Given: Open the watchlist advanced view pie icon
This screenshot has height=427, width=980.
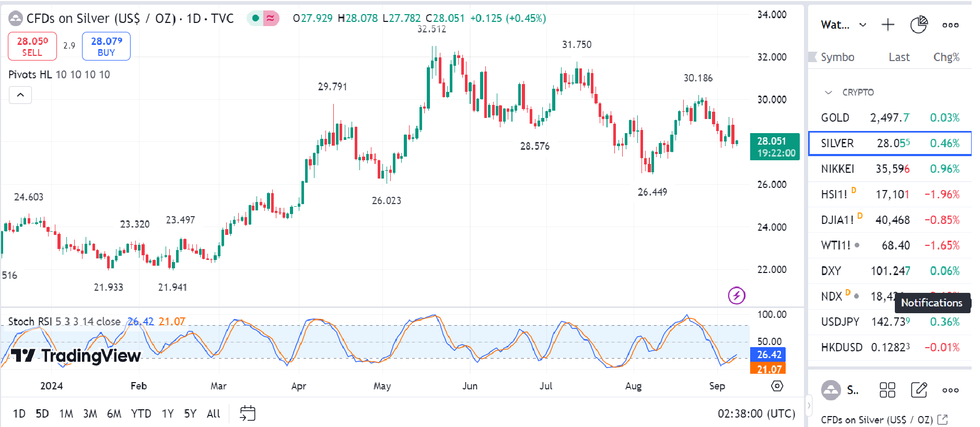Looking at the screenshot, I should click(918, 25).
